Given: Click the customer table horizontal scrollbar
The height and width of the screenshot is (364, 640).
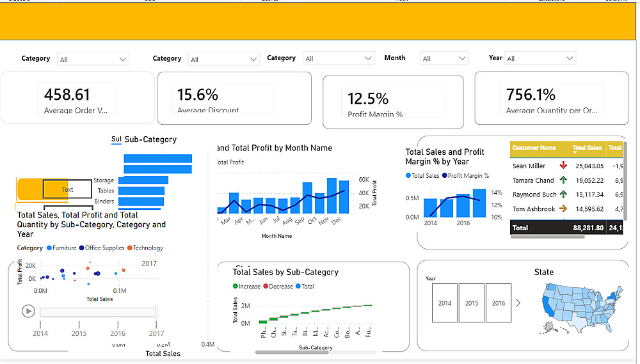Looking at the screenshot, I should coord(547,237).
